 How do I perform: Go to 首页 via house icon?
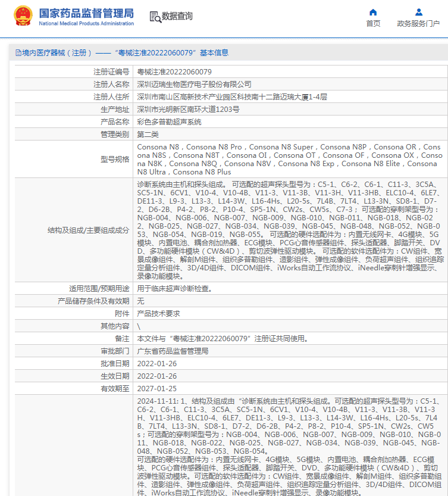[x=373, y=13]
